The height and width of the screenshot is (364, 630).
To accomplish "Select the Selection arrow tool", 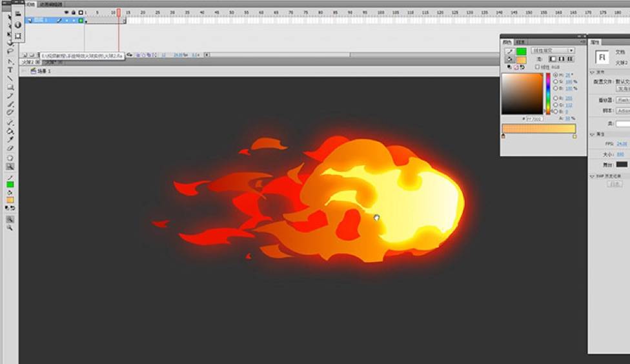I will tap(10, 17).
